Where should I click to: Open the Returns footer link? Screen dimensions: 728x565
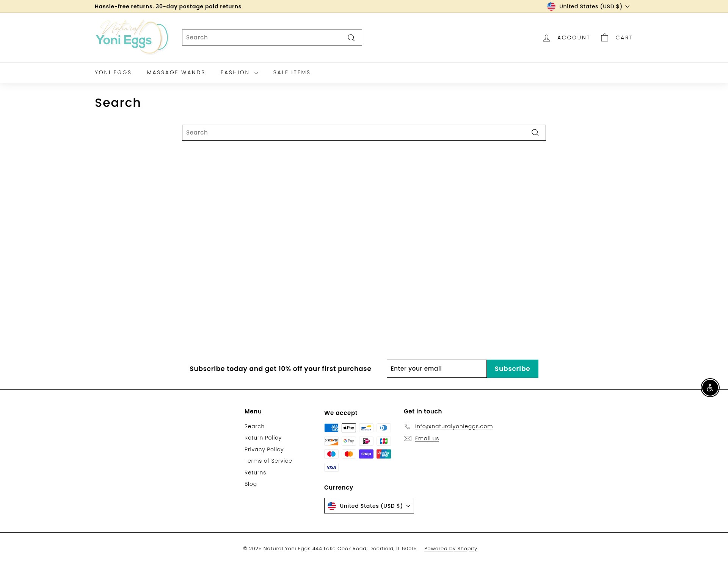click(x=255, y=473)
